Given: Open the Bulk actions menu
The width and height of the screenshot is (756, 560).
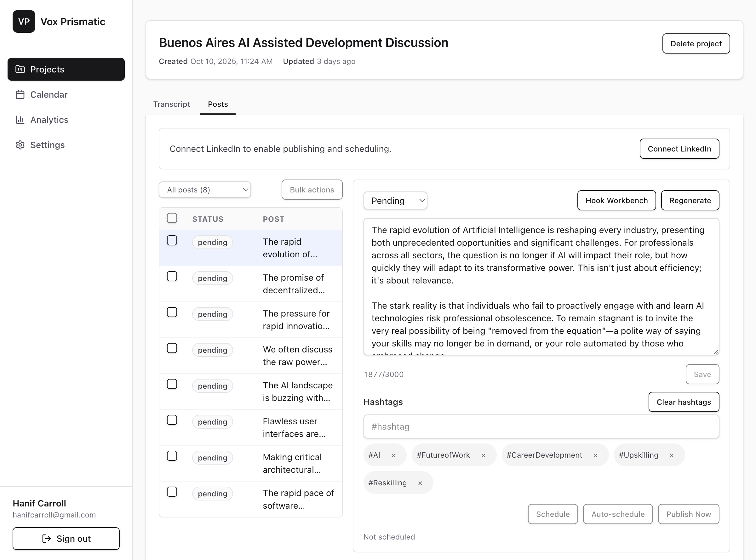Looking at the screenshot, I should pos(312,190).
